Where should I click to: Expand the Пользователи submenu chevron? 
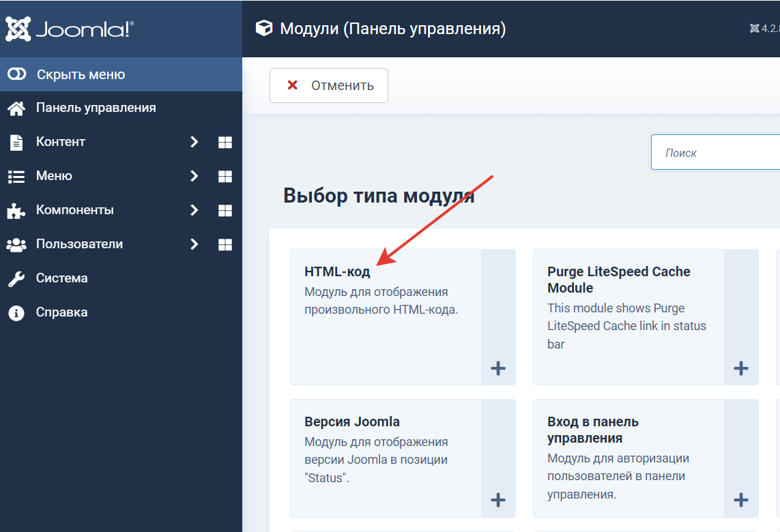pos(194,244)
